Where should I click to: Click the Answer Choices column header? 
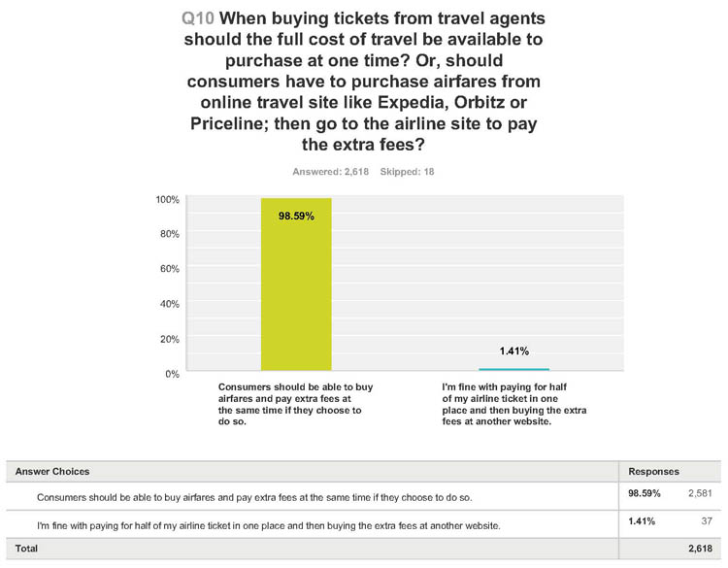52,472
